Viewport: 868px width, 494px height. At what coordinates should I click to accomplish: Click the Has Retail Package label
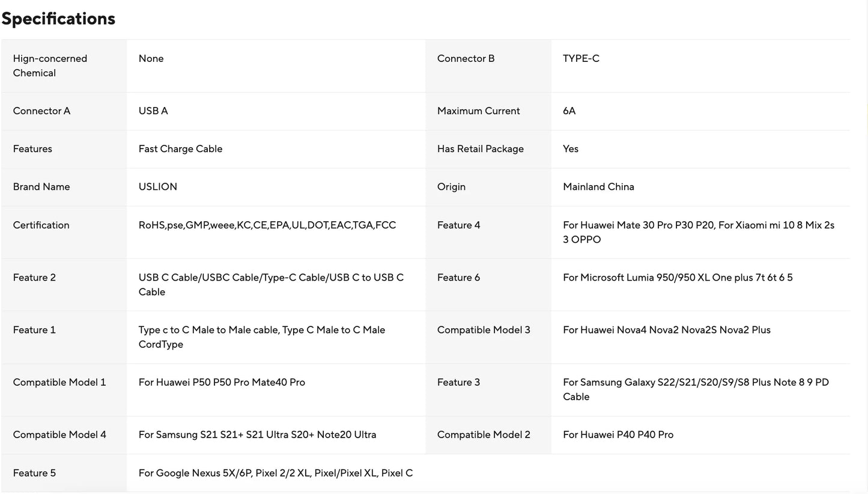(x=480, y=149)
